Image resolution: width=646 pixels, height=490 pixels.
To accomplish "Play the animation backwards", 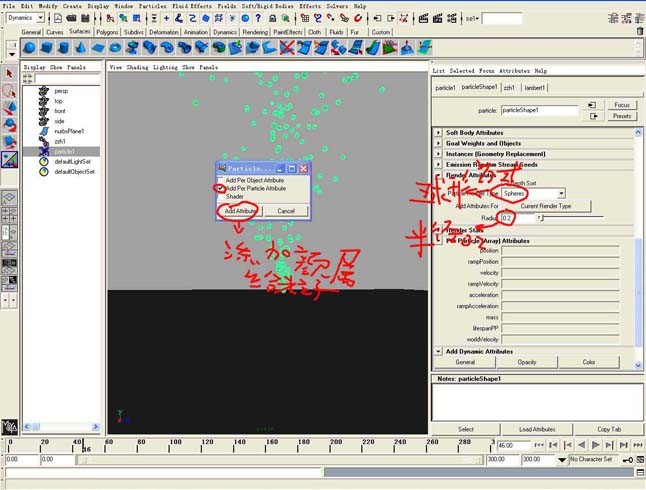I will pos(581,445).
